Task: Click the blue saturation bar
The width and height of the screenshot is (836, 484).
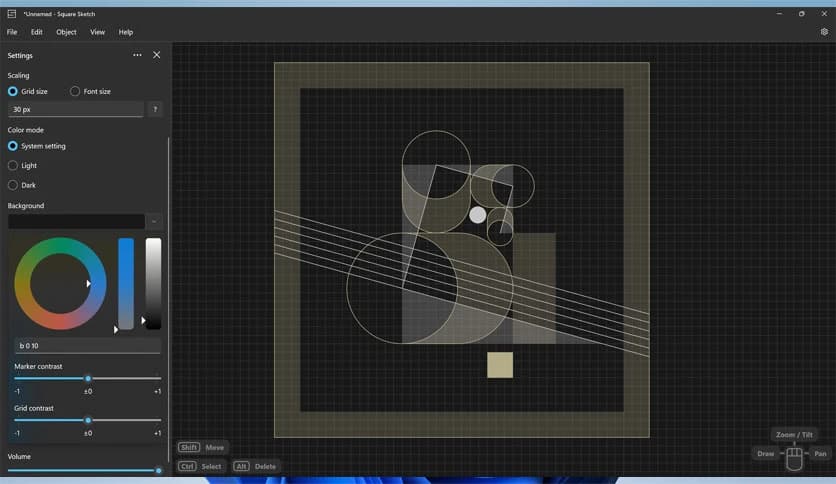Action: pyautogui.click(x=126, y=284)
